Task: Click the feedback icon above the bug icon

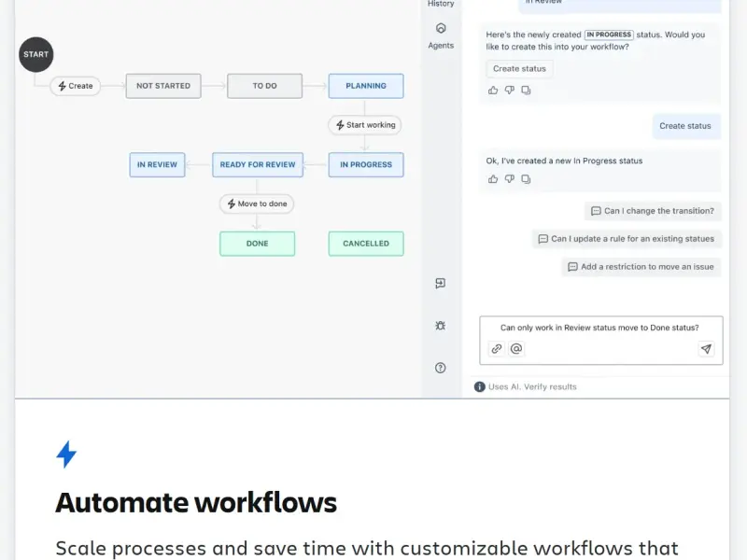Action: pos(441,284)
